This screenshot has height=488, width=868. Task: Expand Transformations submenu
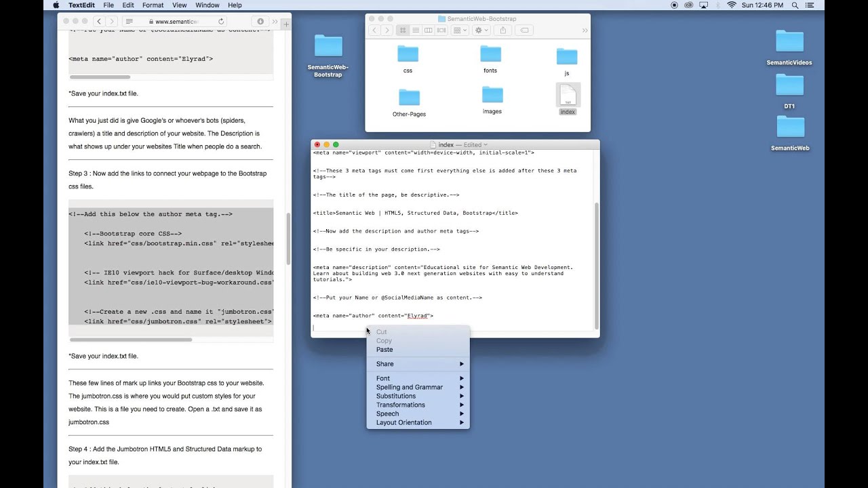coord(418,405)
